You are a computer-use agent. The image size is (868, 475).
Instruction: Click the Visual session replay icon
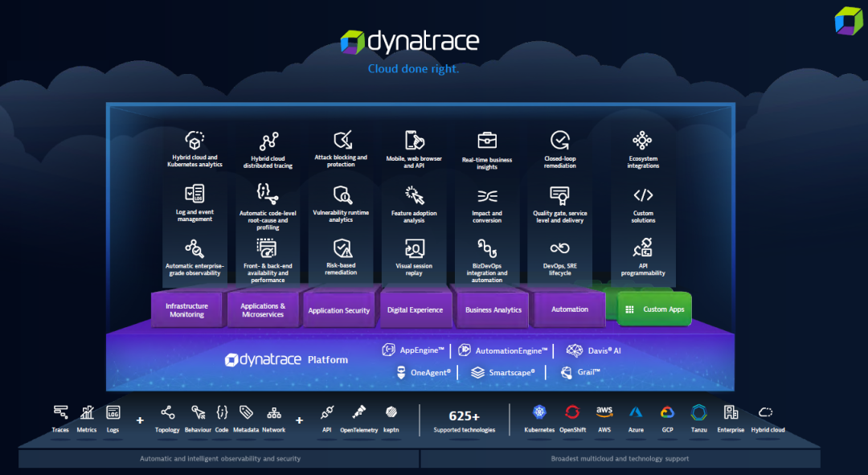coord(415,248)
